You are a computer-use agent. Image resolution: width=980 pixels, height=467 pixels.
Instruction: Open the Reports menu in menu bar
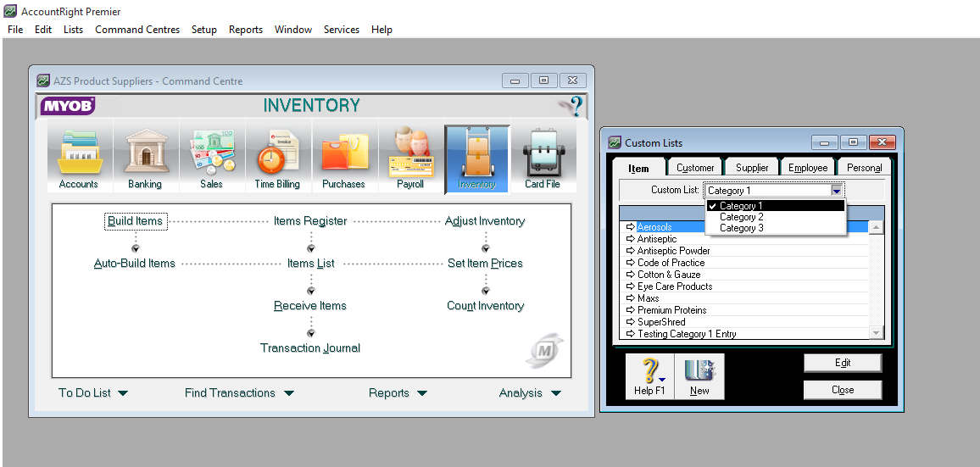point(246,30)
